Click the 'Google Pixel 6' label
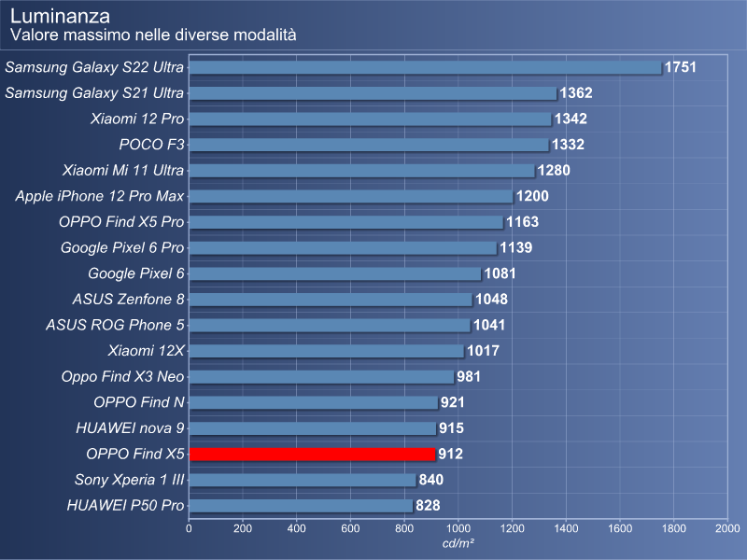This screenshot has height=560, width=747. (x=136, y=273)
